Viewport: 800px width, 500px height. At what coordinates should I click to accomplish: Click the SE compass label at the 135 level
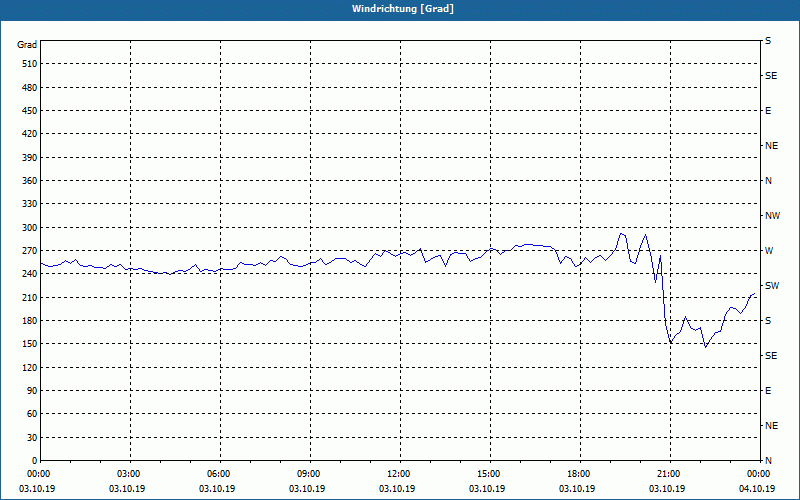point(771,356)
